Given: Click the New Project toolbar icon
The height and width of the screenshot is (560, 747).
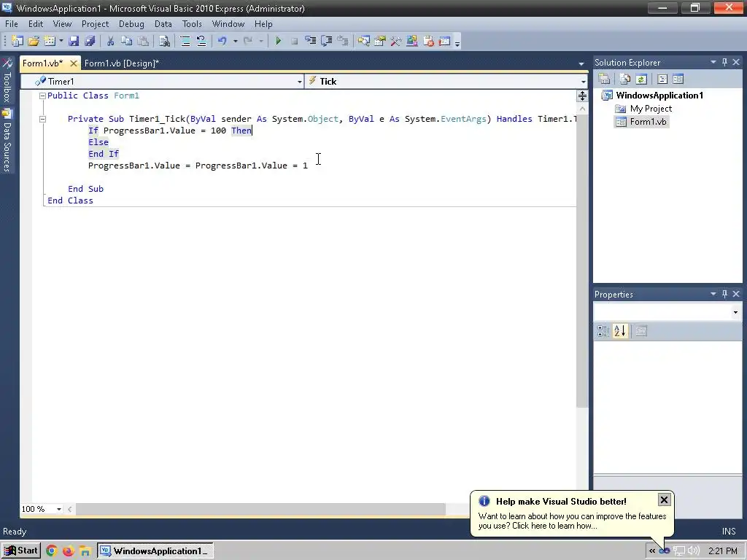Looking at the screenshot, I should pos(18,42).
